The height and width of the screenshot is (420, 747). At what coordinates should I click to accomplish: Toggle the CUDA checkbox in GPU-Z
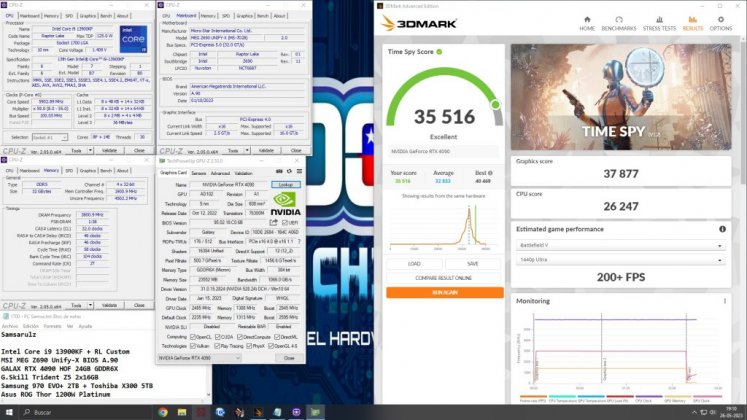click(217, 337)
